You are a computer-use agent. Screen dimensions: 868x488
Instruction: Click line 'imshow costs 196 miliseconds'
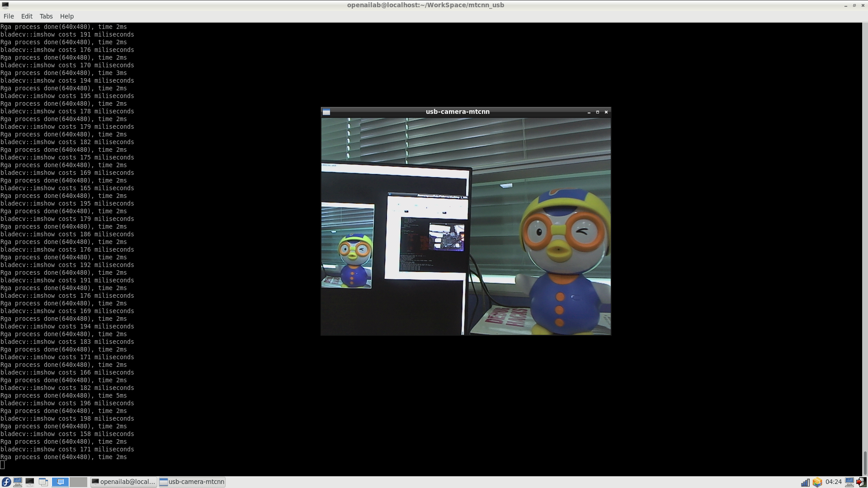tap(67, 403)
